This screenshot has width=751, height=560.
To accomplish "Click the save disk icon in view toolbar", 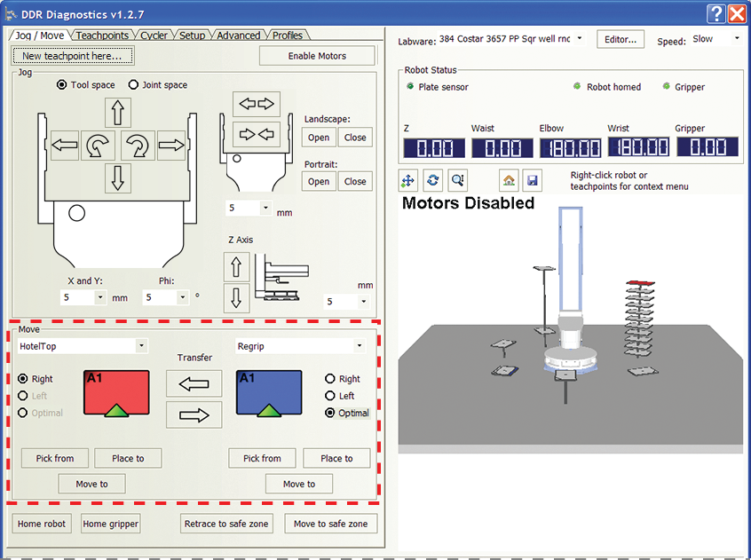I will click(x=531, y=179).
